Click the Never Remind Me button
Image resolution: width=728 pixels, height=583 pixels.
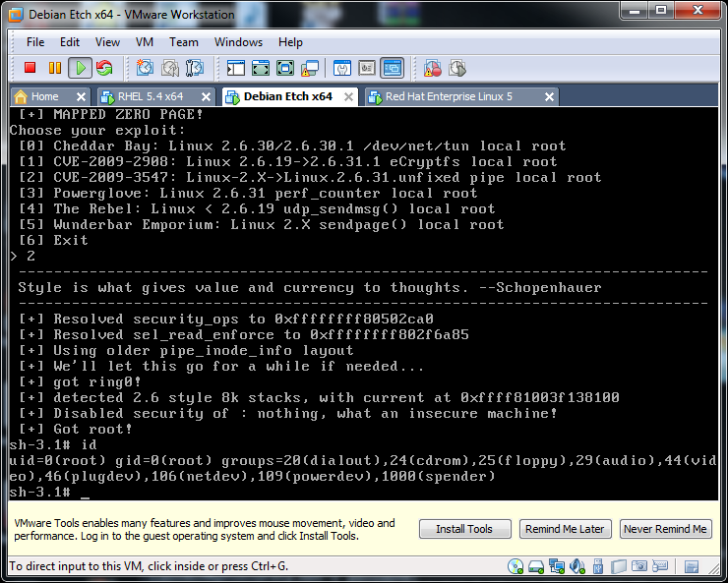click(665, 529)
